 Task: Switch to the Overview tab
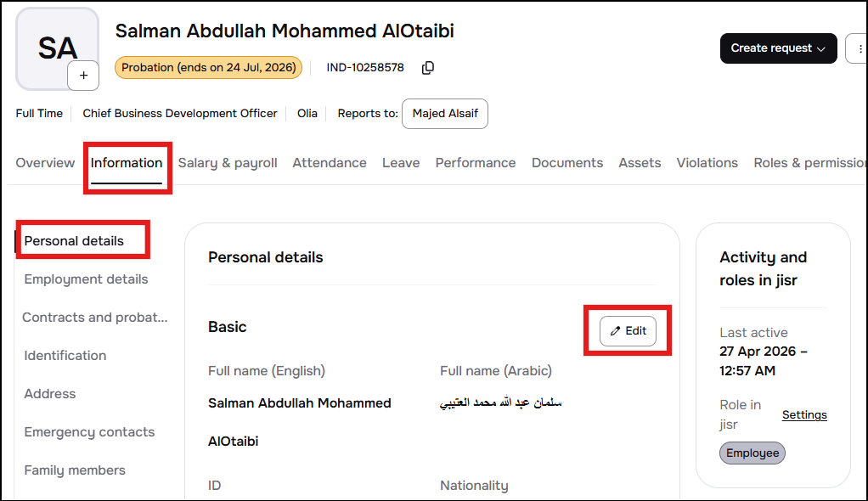coord(45,163)
